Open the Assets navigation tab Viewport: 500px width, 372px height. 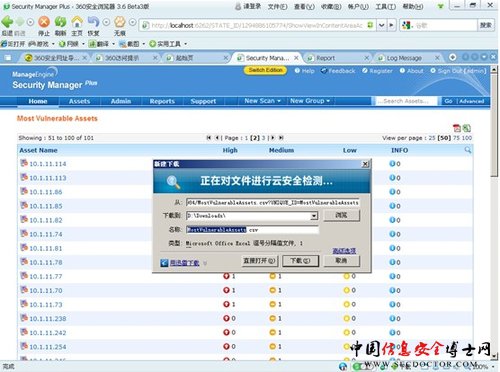point(80,101)
